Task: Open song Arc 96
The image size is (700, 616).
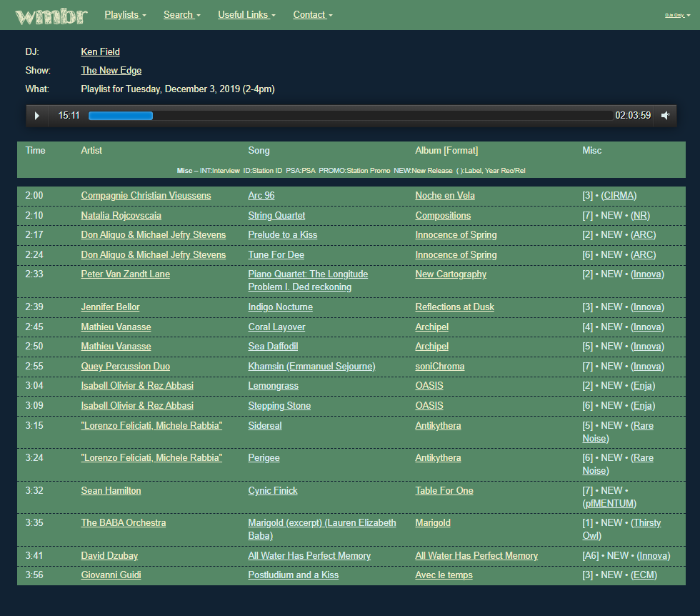Action: point(261,196)
